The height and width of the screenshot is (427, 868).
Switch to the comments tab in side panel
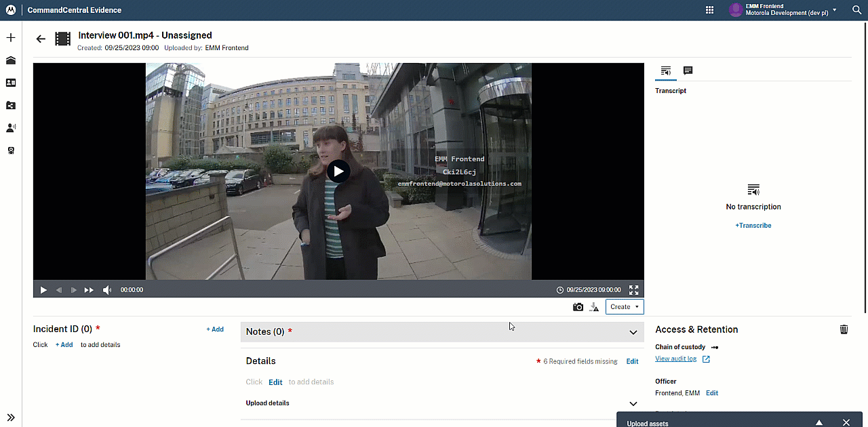688,70
